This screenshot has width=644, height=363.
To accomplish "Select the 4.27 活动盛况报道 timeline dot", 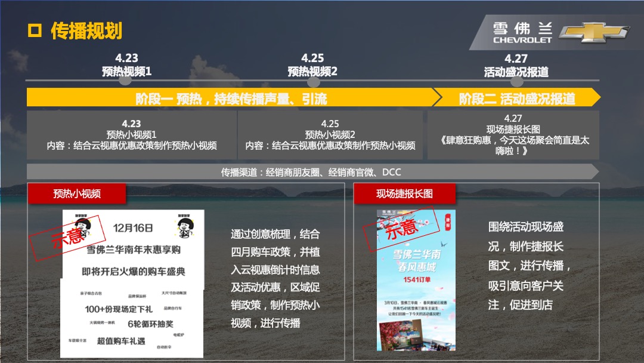I will point(516,80).
